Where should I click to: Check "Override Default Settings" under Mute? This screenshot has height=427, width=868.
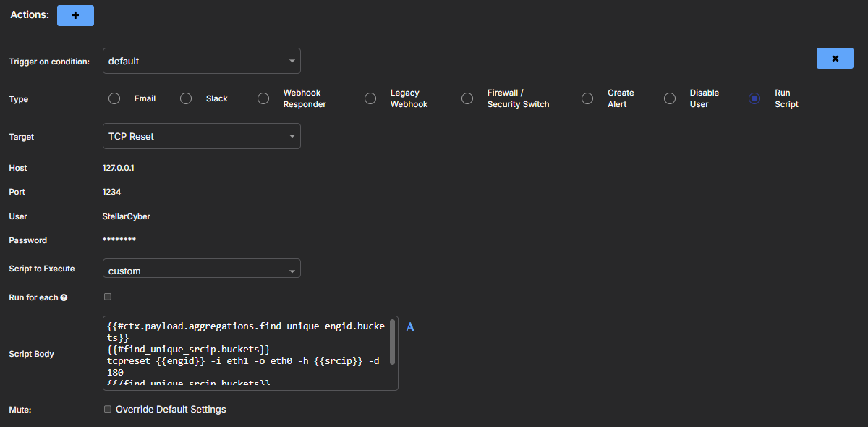click(107, 409)
